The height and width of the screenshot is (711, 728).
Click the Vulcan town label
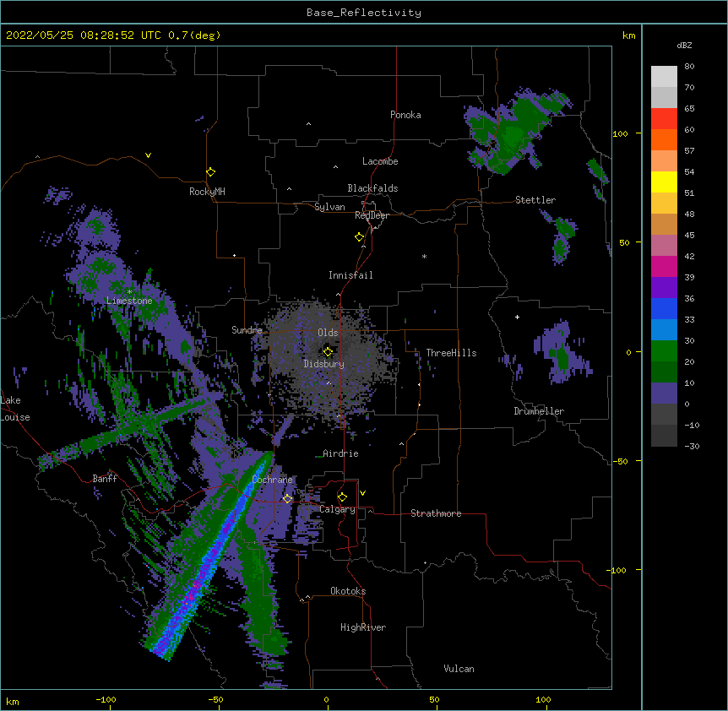[459, 669]
